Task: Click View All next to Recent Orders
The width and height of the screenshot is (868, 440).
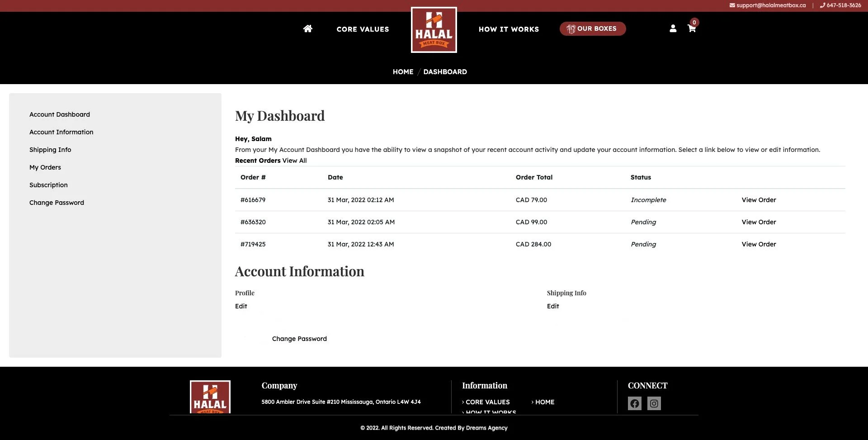Action: pos(294,160)
